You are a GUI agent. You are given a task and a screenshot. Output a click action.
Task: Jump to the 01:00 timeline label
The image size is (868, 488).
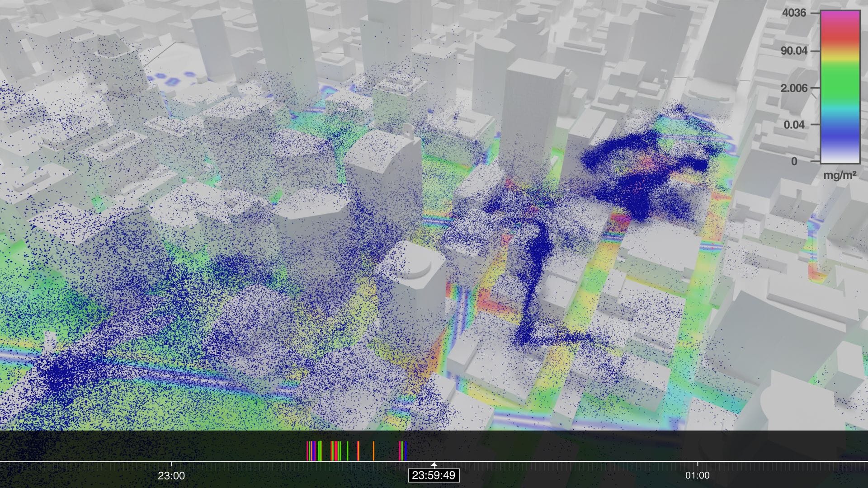point(697,475)
